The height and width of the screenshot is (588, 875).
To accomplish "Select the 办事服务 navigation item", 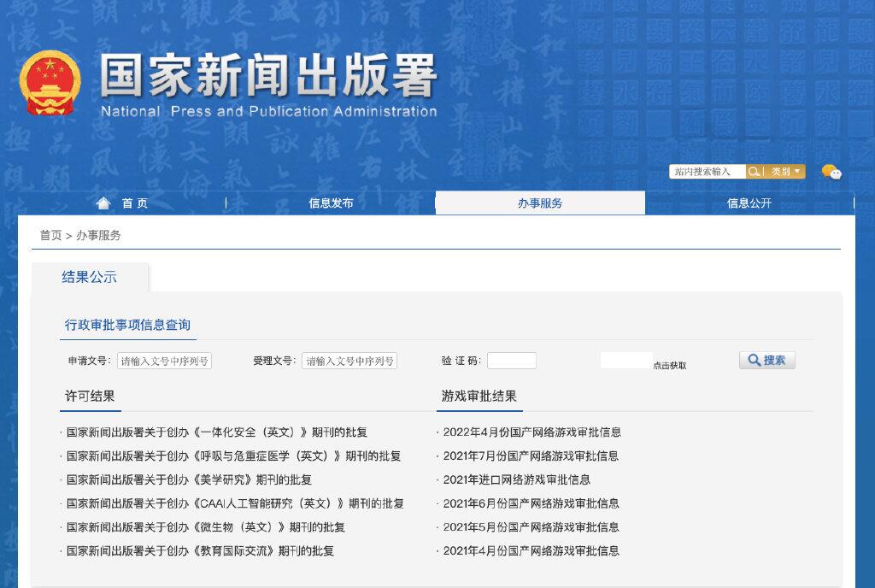I will pyautogui.click(x=541, y=203).
